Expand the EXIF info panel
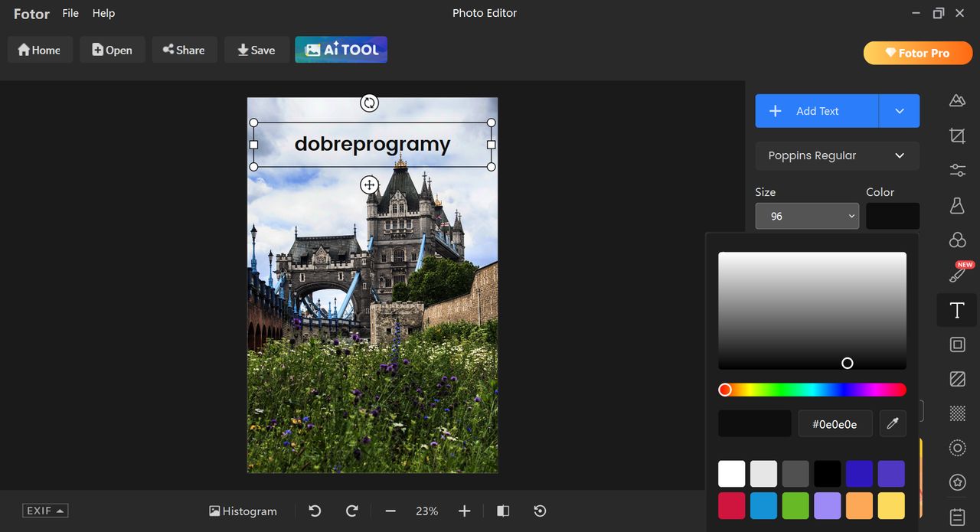980x532 pixels. click(45, 511)
